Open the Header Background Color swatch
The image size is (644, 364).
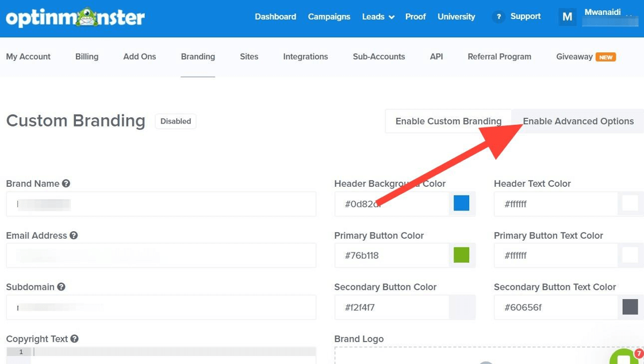point(462,204)
